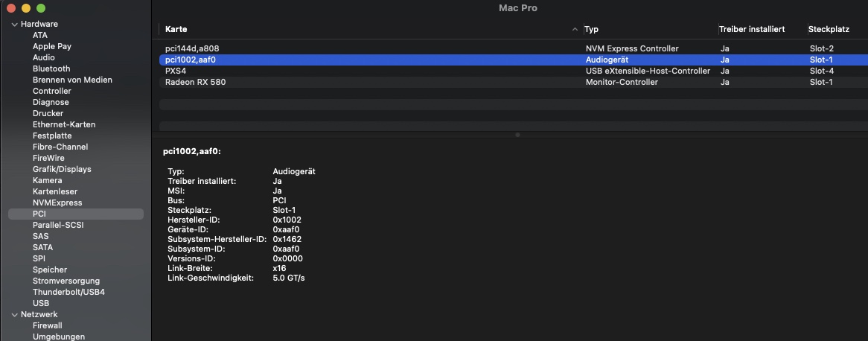
Task: Select Thunderbolt/USB4 in sidebar
Action: [x=68, y=292]
